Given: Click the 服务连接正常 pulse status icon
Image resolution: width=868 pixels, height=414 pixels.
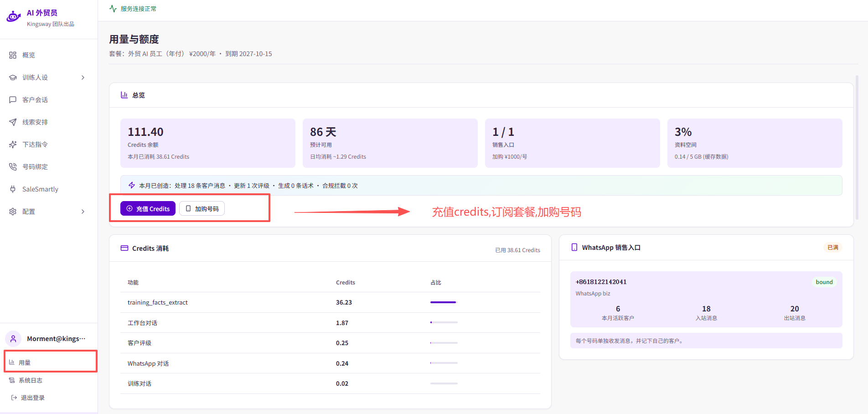Looking at the screenshot, I should pos(113,9).
